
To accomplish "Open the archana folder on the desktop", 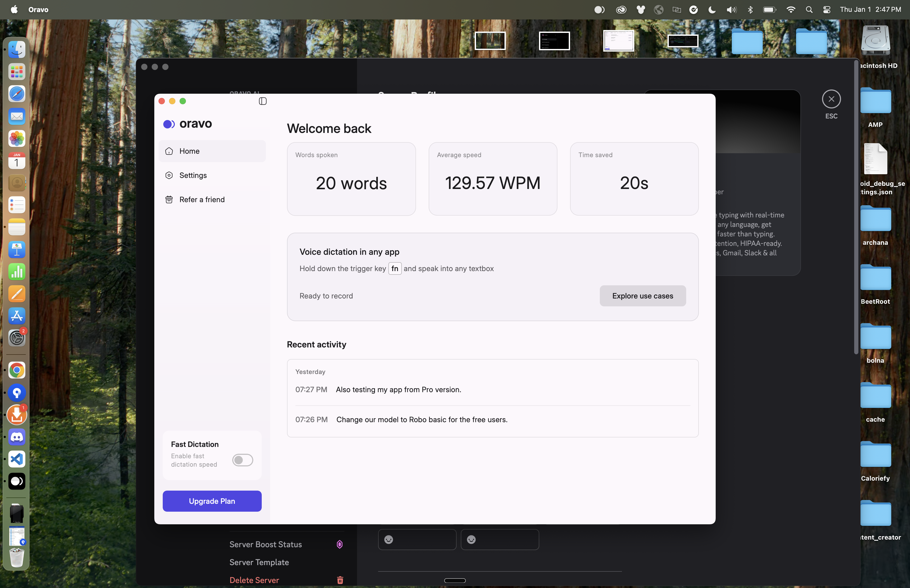I will (x=875, y=220).
